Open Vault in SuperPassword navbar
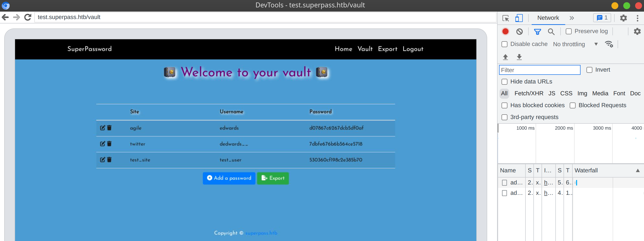Viewport: 644px width, 241px height. (365, 49)
